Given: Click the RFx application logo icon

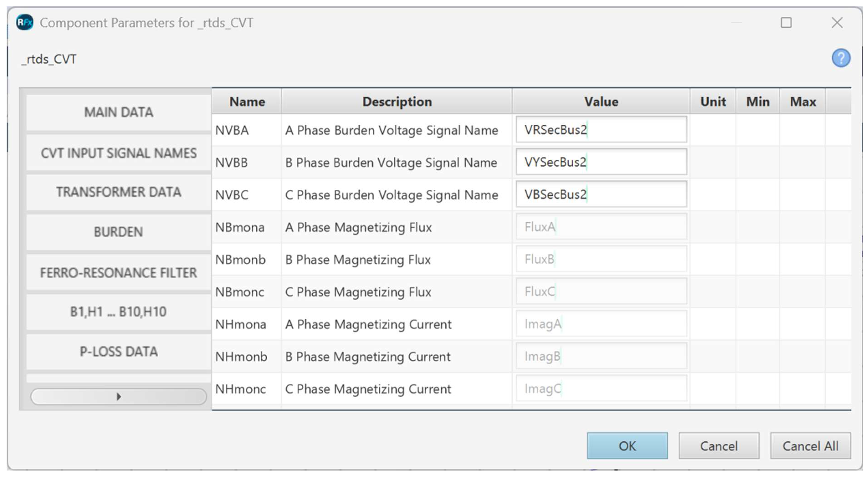Looking at the screenshot, I should tap(25, 22).
